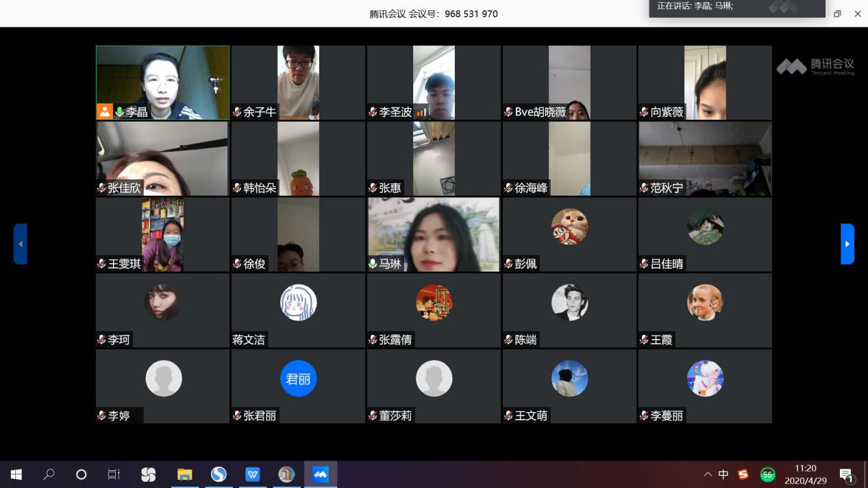
Task: Go to next page of participants
Action: tap(847, 244)
